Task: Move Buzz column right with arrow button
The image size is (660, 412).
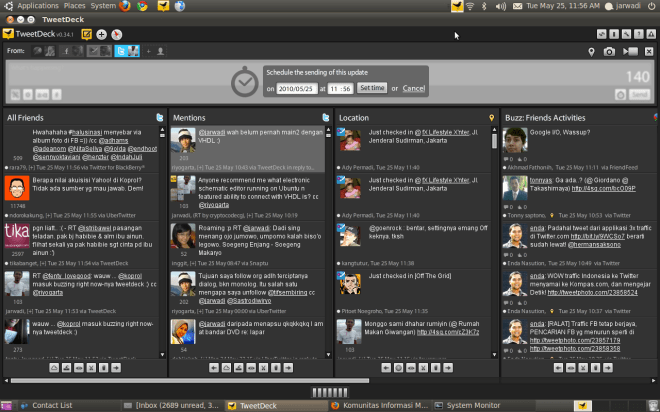Action: pyautogui.click(x=608, y=368)
